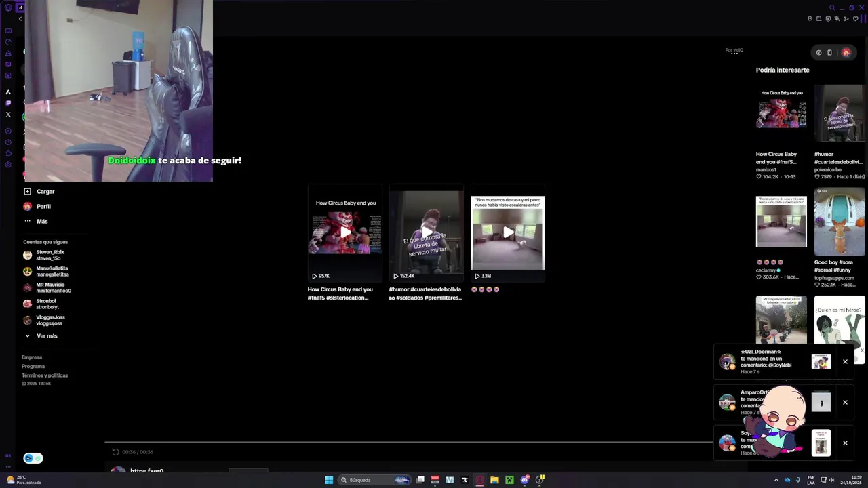
Task: Open File Explorer from the taskbar
Action: tap(494, 480)
